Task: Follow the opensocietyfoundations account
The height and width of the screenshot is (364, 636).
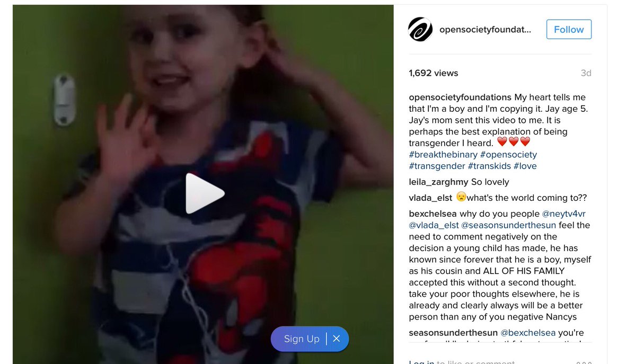Action: (569, 30)
